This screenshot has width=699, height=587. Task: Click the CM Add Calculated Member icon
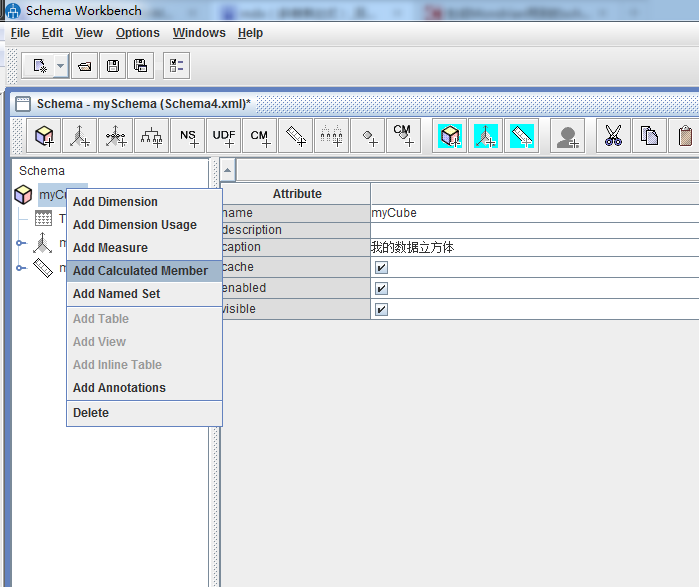[x=259, y=136]
